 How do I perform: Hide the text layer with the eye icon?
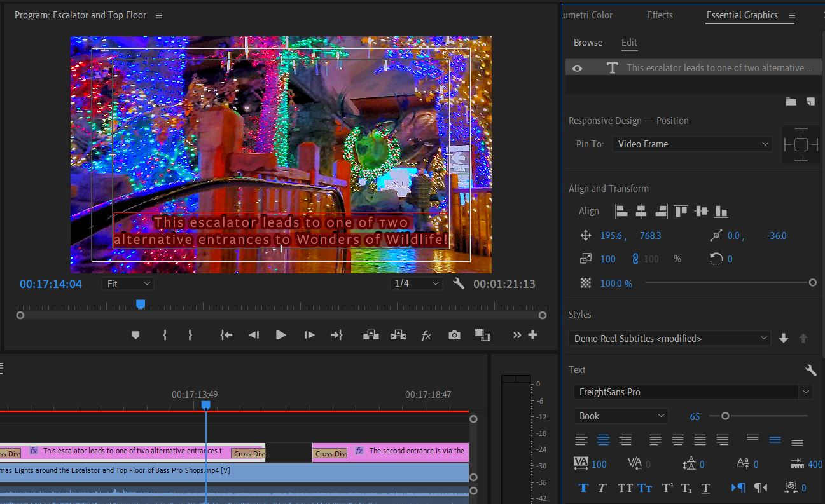[x=577, y=68]
